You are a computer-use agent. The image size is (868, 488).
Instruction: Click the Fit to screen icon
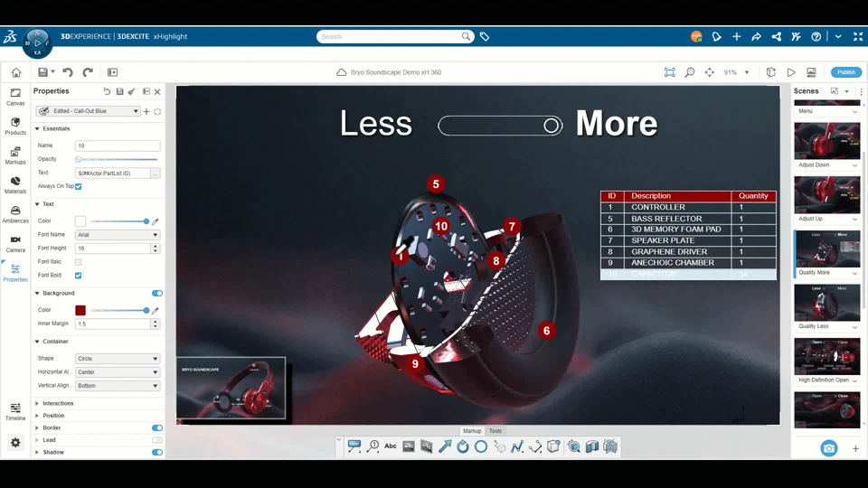tap(669, 72)
